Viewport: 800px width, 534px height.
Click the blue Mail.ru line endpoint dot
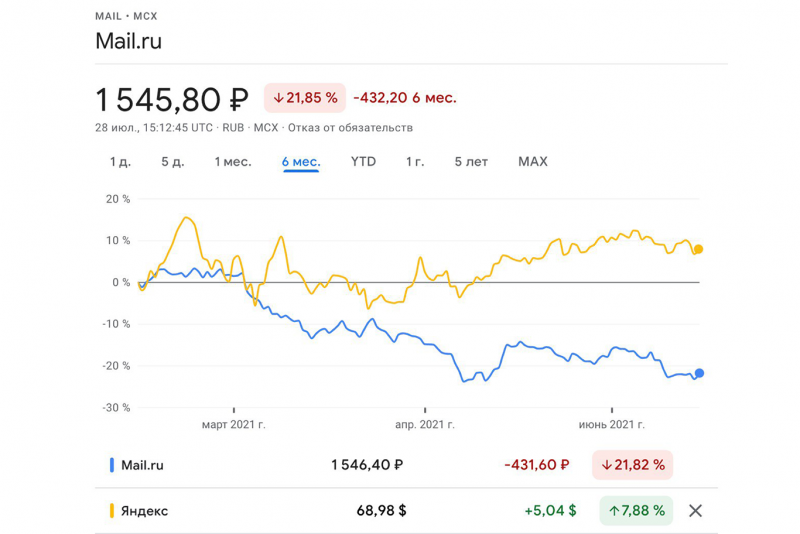699,373
